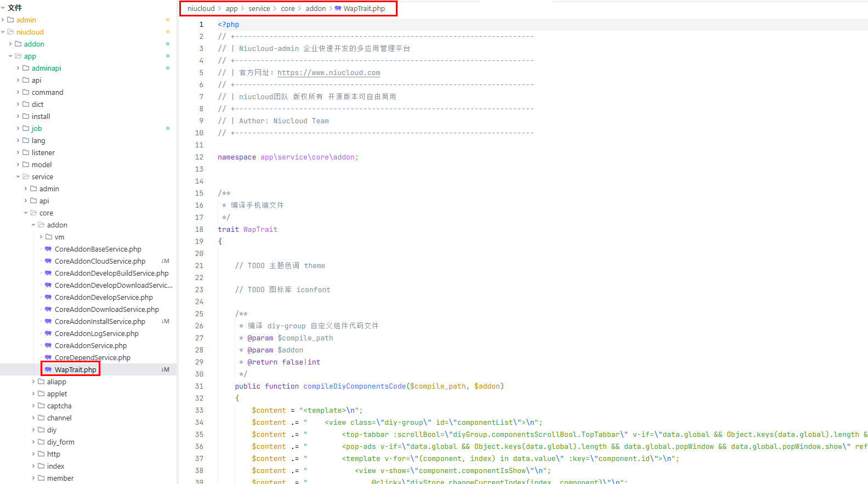The height and width of the screenshot is (484, 868).
Task: Click PHP icon in breadcrumb before WapTrait.php
Action: coord(338,9)
